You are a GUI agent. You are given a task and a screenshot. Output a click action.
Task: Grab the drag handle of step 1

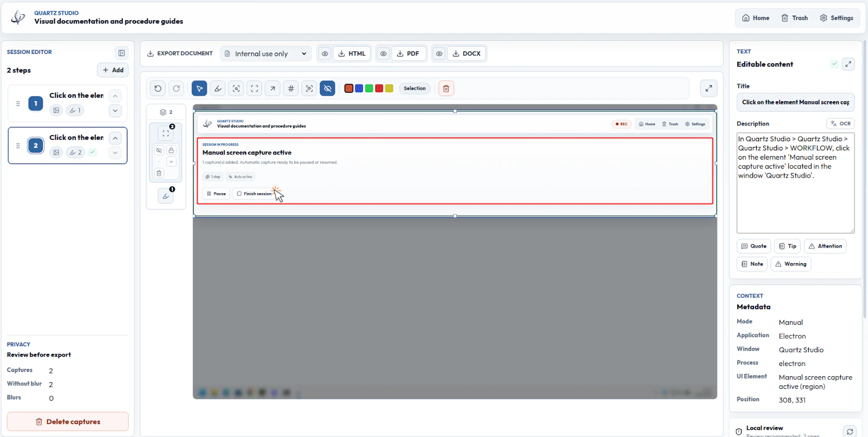(x=18, y=103)
